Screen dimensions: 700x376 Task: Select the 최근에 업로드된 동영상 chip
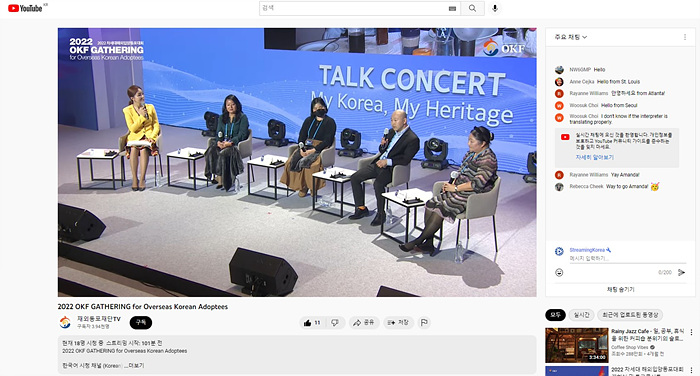(630, 315)
